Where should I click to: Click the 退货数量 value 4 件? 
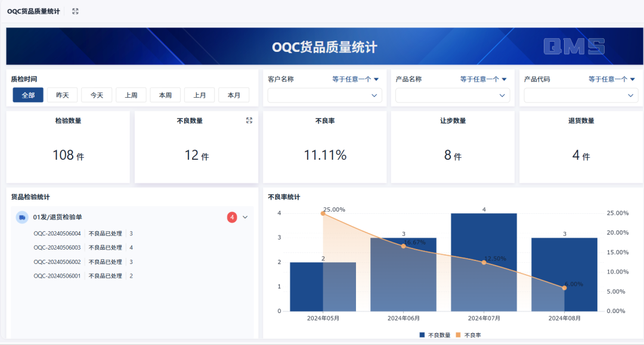pos(581,155)
